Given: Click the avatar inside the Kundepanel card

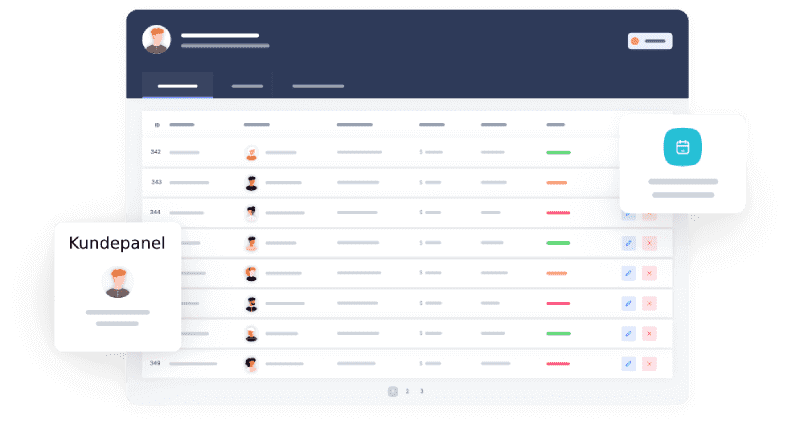Looking at the screenshot, I should (118, 282).
